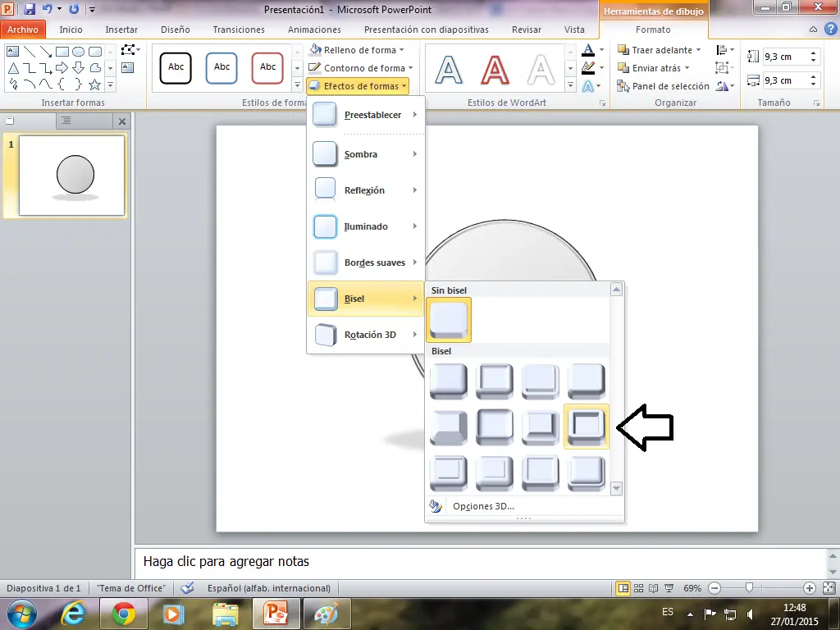The height and width of the screenshot is (630, 840).
Task: Open Enviar atrás dropdown arrow
Action: (x=687, y=68)
